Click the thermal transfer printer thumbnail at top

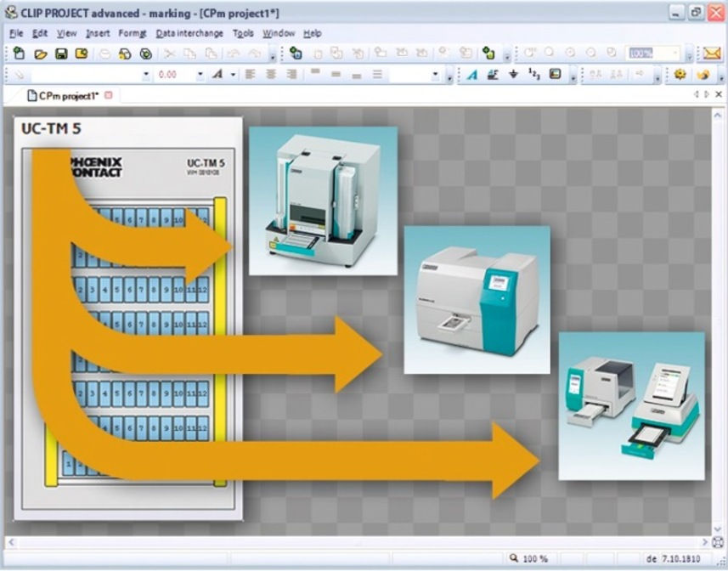[x=323, y=201]
